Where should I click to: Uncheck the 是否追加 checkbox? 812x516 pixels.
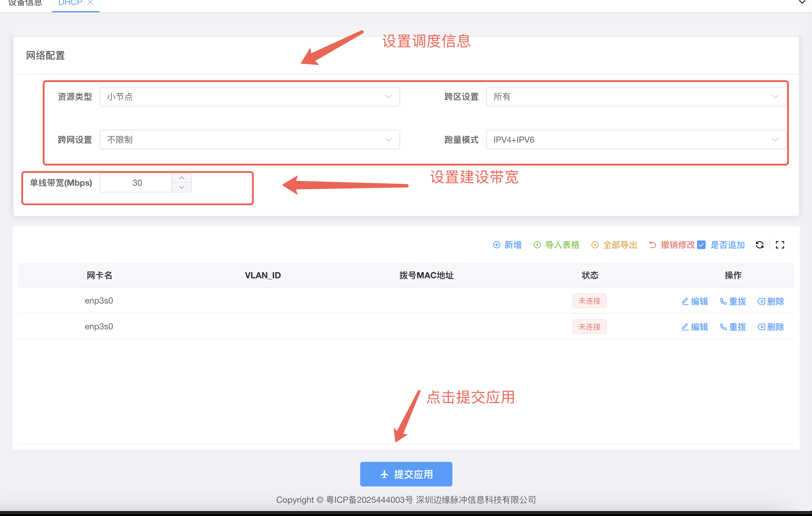coord(701,245)
